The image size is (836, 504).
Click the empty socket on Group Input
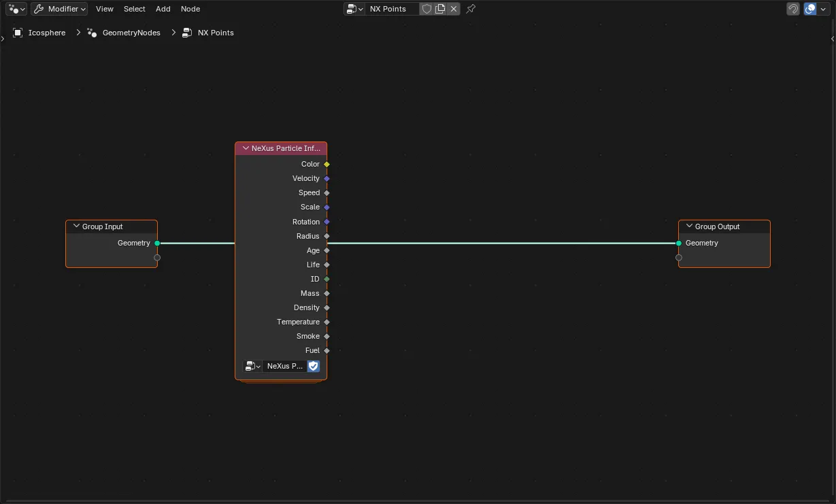point(157,258)
